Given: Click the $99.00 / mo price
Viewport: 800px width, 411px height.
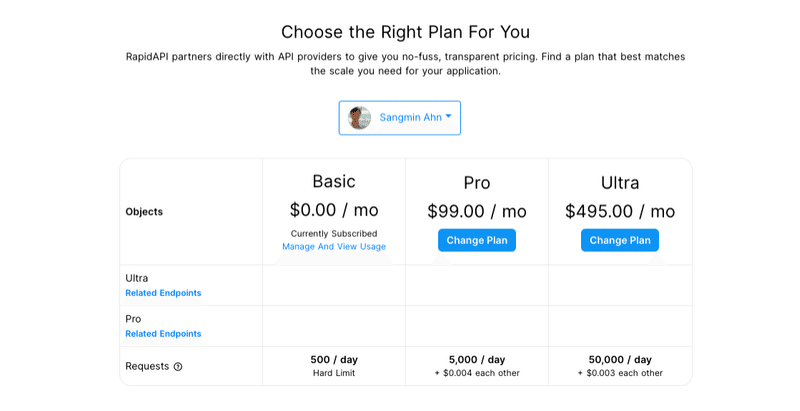Looking at the screenshot, I should (x=477, y=211).
